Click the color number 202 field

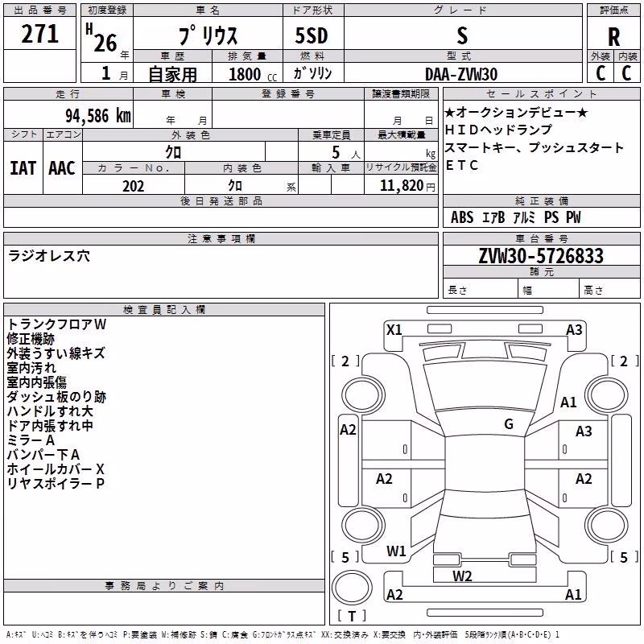(x=134, y=186)
